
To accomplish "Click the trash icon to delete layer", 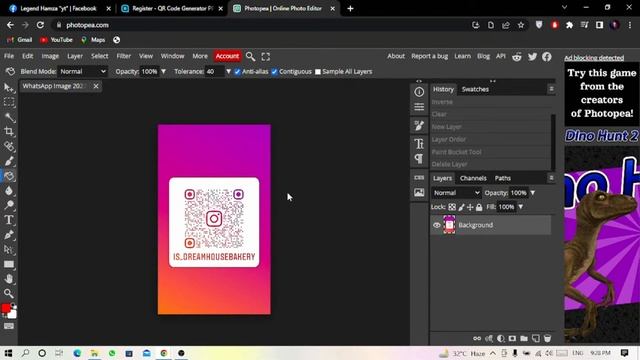I will click(x=547, y=338).
